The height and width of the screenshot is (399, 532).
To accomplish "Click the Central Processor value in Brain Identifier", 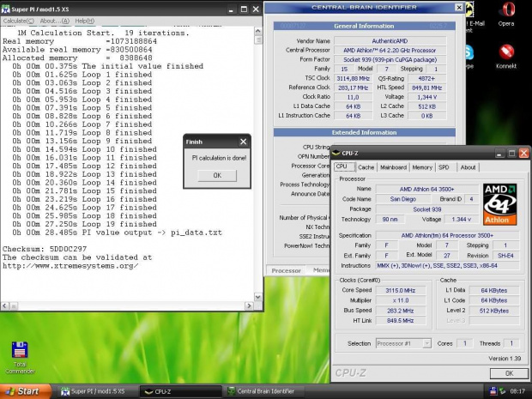I will [390, 51].
